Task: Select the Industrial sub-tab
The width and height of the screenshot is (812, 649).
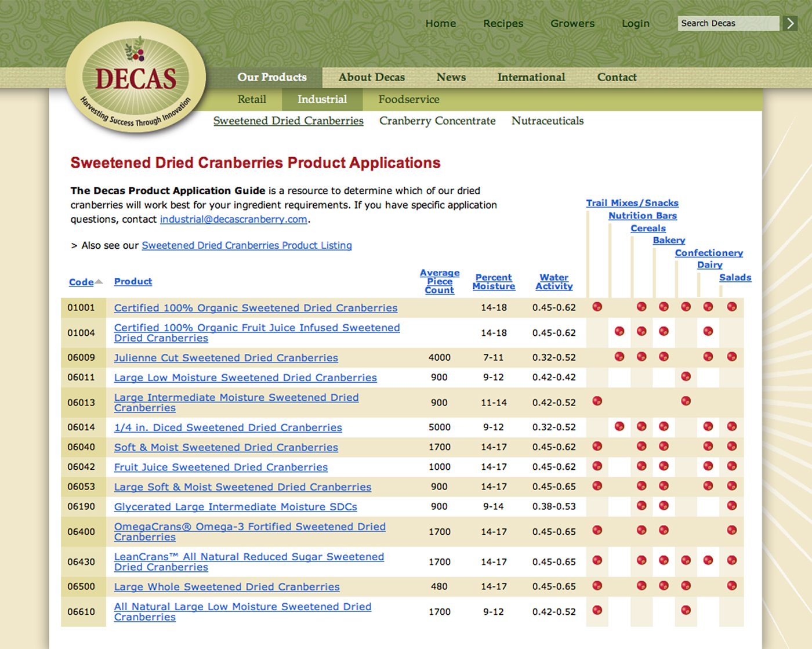Action: pyautogui.click(x=322, y=99)
